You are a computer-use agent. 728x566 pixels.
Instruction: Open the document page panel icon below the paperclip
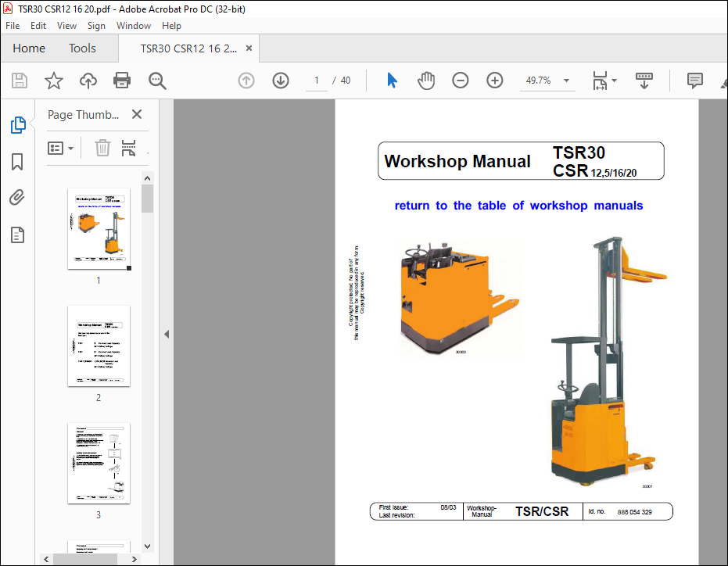(17, 235)
